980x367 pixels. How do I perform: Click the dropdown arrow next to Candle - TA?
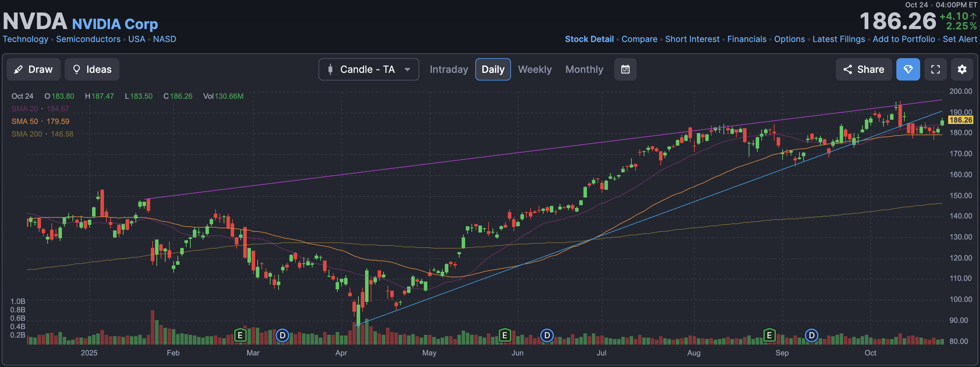click(x=407, y=70)
